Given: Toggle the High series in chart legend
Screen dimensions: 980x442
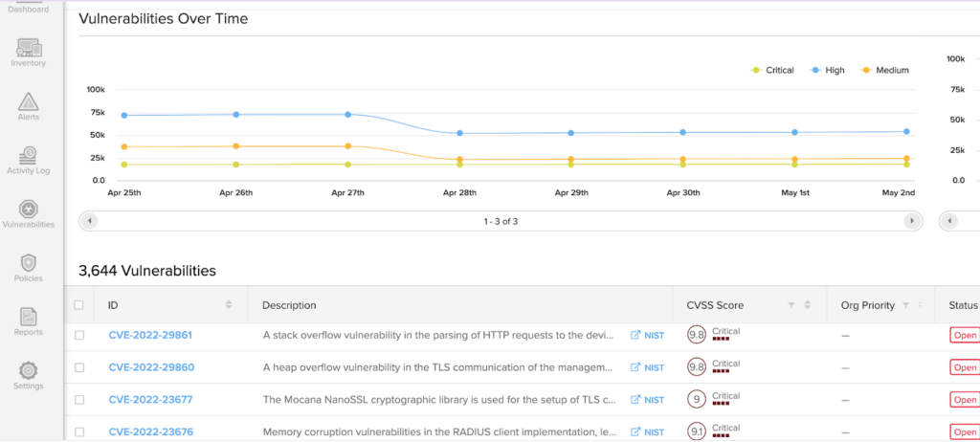Looking at the screenshot, I should (x=827, y=70).
